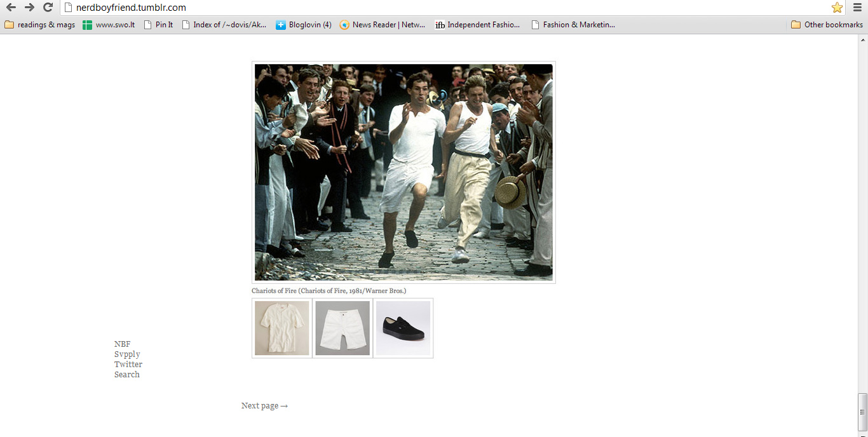Click the Chariots of Fire movie still
868x437 pixels.
click(x=403, y=172)
